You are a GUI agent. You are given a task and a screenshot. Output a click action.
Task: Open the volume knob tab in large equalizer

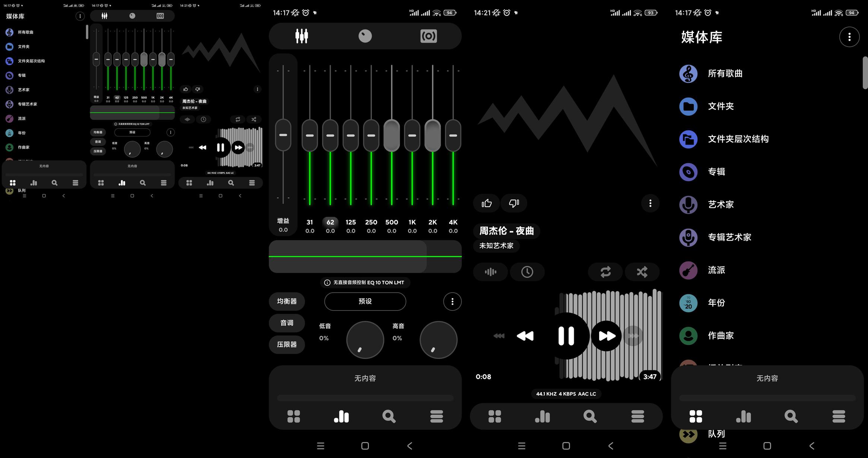(x=365, y=36)
